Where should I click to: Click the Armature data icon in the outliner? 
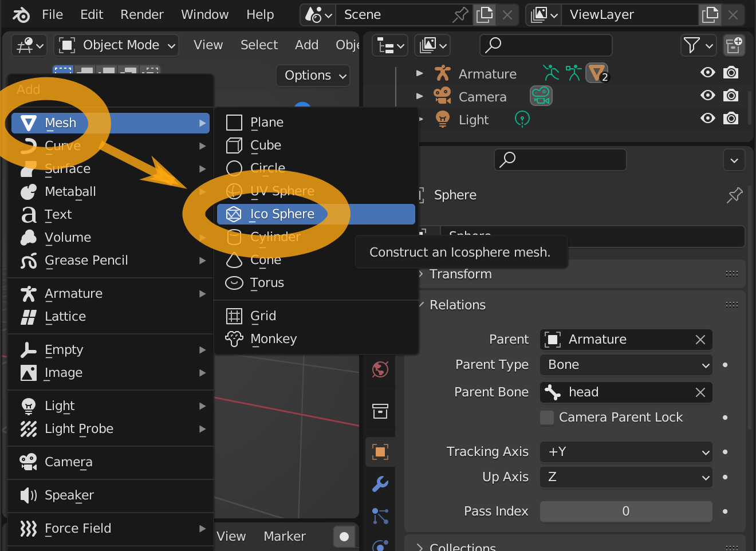[573, 73]
